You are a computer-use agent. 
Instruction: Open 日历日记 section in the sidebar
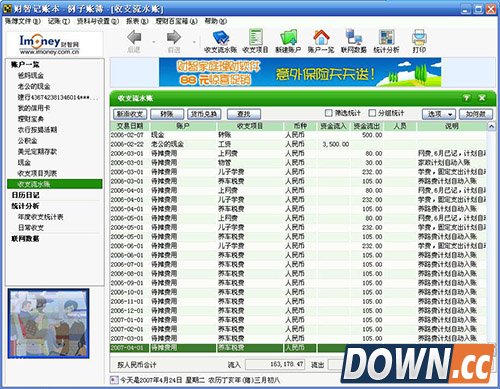tap(25, 195)
